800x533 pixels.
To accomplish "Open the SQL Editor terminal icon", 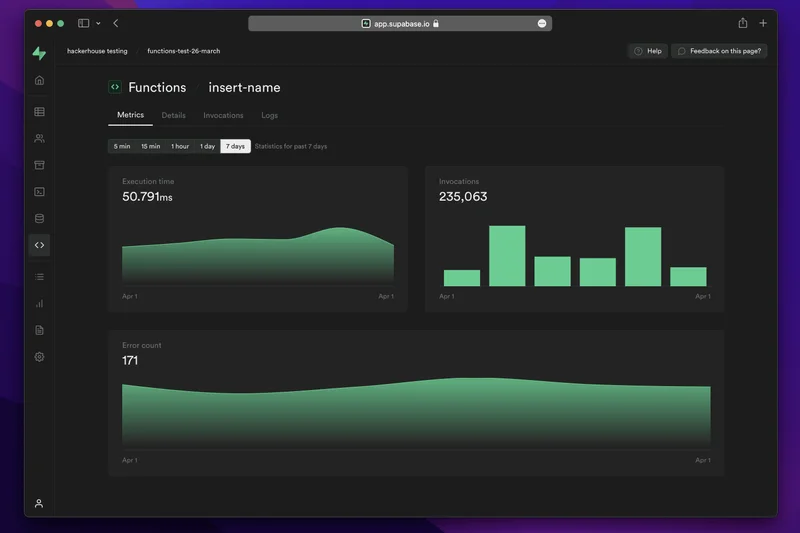I will 39,191.
